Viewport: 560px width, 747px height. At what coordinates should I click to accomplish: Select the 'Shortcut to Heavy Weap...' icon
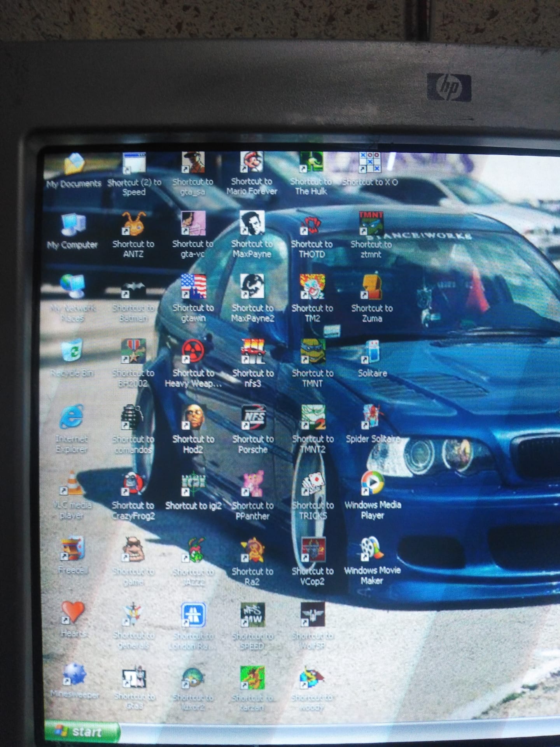pyautogui.click(x=193, y=351)
